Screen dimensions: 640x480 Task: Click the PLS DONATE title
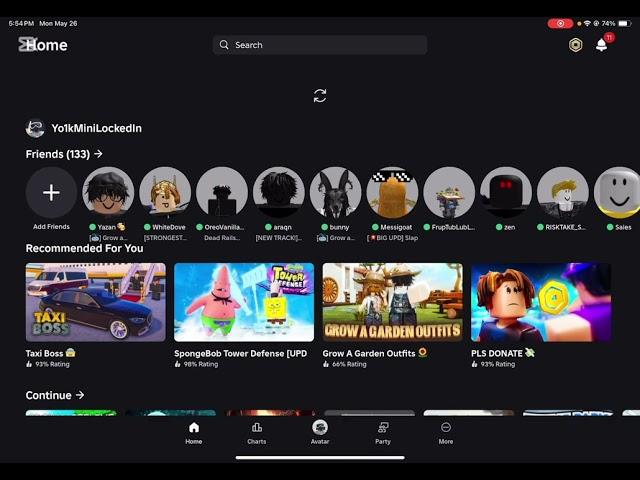coord(503,353)
